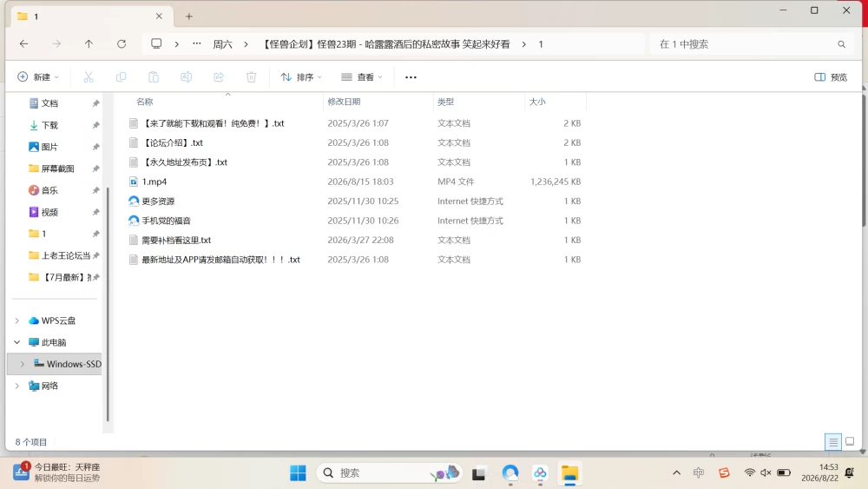Click the Wi-Fi icon in system tray
Viewport: 868px width, 489px height.
(x=750, y=472)
